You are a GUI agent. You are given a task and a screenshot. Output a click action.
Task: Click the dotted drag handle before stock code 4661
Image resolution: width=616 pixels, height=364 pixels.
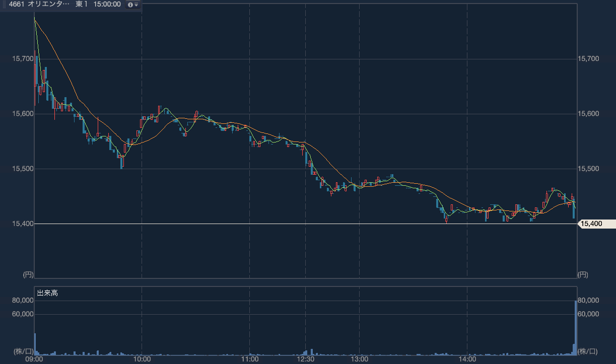(x=5, y=5)
